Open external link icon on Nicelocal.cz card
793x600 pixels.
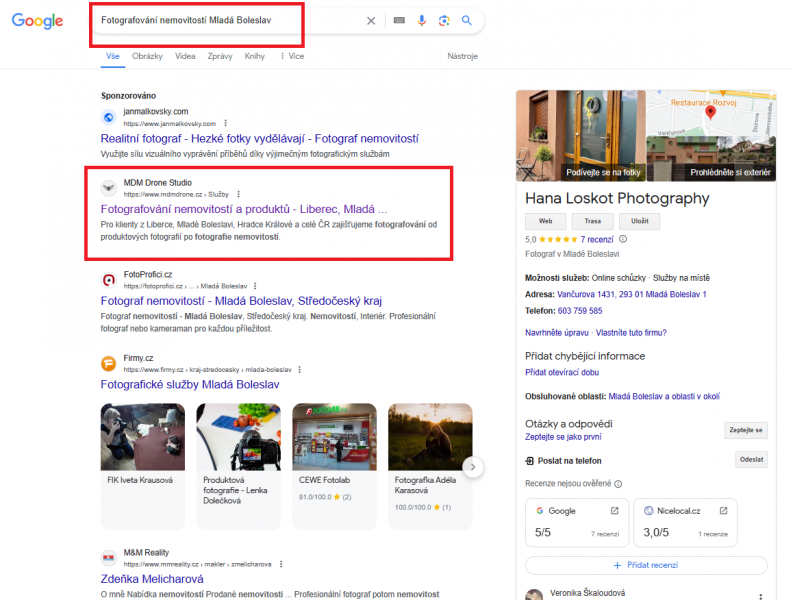[x=723, y=510]
